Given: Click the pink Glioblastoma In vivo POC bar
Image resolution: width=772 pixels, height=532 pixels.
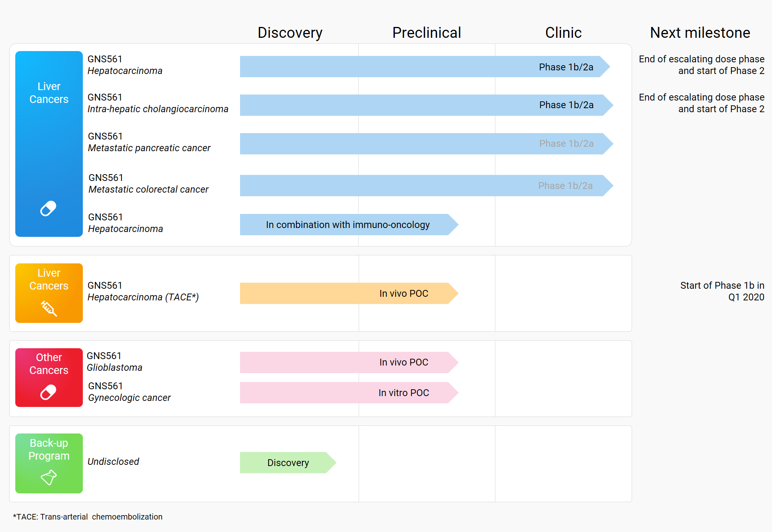Looking at the screenshot, I should tap(349, 362).
